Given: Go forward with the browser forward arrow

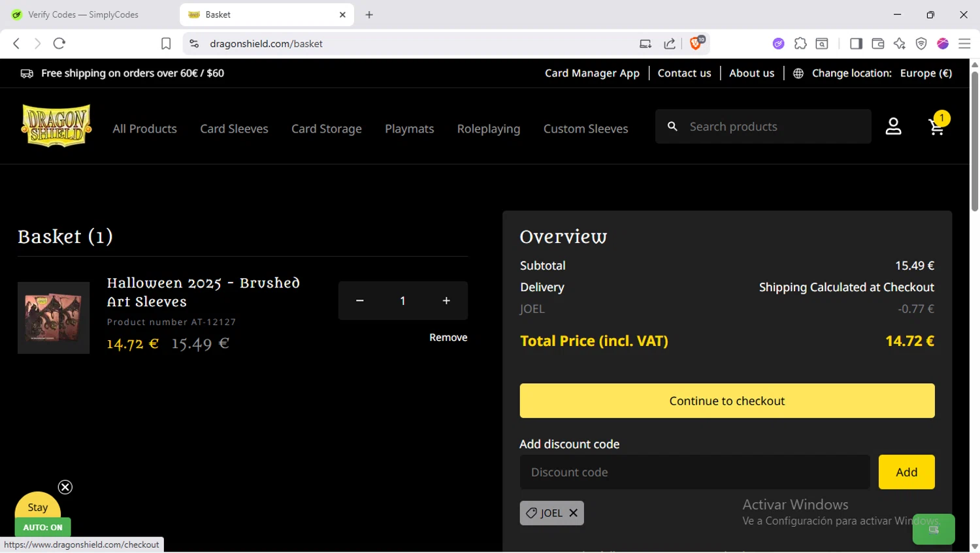Looking at the screenshot, I should pos(37,44).
